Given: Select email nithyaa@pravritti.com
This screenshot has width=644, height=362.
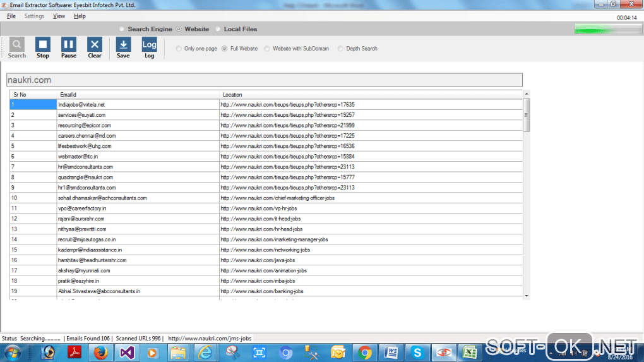Looking at the screenshot, I should (81, 229).
